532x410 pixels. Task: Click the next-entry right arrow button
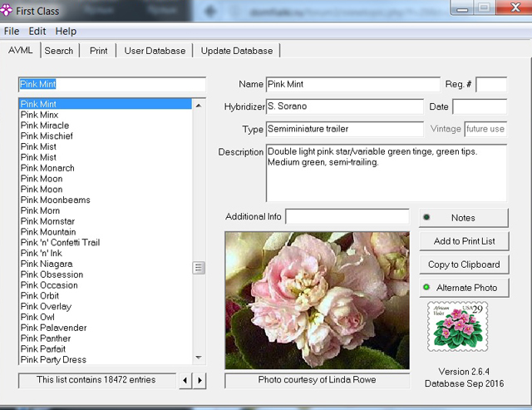[199, 380]
